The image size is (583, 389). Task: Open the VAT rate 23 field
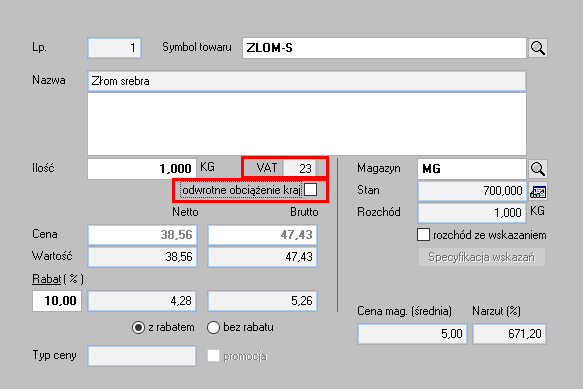pos(299,168)
